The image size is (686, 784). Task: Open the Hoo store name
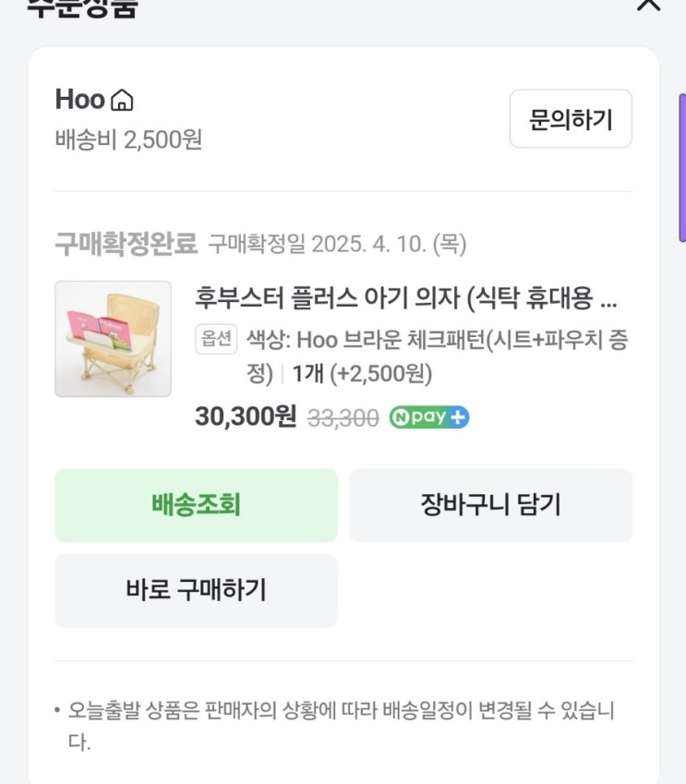point(80,99)
